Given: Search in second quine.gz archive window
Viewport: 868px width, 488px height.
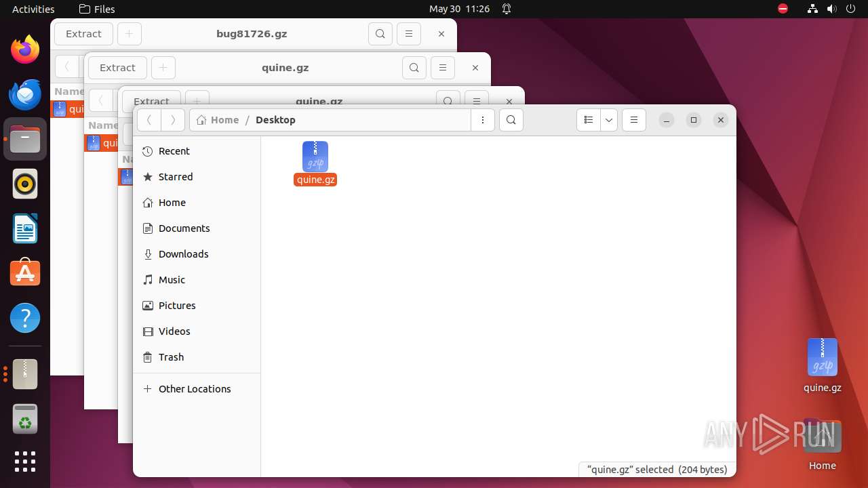Looking at the screenshot, I should click(x=414, y=68).
